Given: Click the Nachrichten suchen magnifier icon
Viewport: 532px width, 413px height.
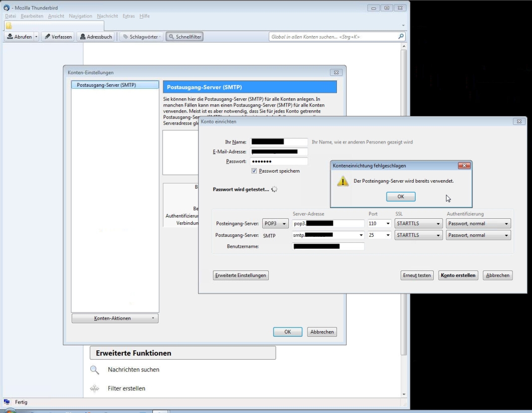Looking at the screenshot, I should coord(95,370).
